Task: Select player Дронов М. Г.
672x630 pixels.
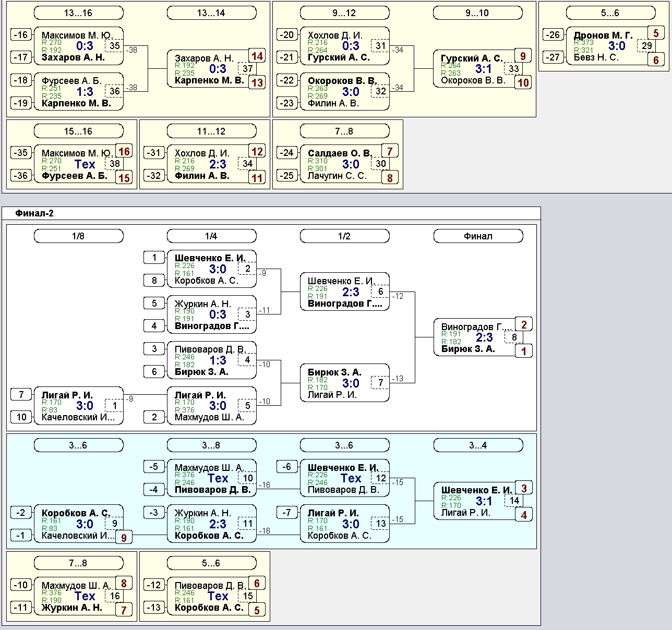Action: coord(603,35)
